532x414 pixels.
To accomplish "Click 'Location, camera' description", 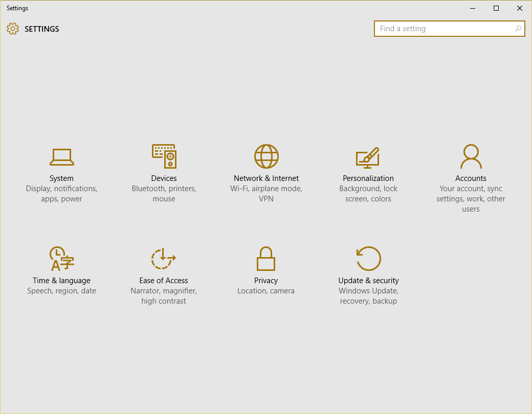I will (266, 291).
